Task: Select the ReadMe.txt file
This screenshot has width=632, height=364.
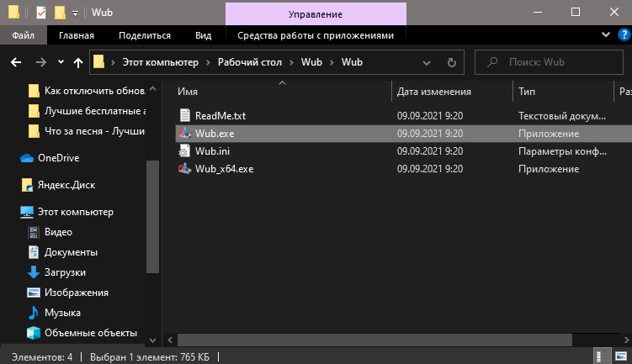Action: coord(220,116)
